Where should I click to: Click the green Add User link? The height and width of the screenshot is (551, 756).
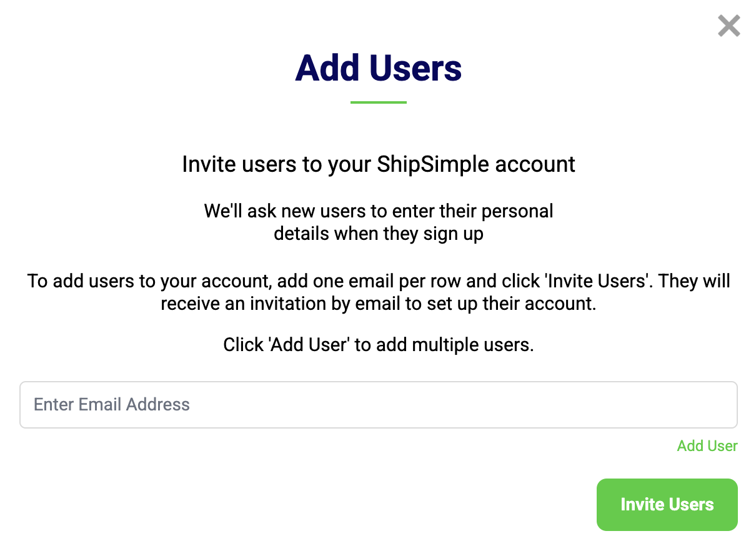(707, 446)
